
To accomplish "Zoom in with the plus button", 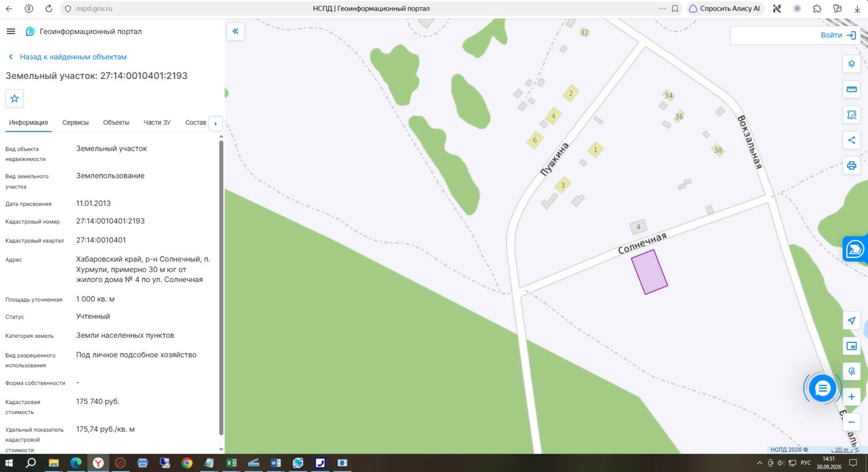I will 851,397.
